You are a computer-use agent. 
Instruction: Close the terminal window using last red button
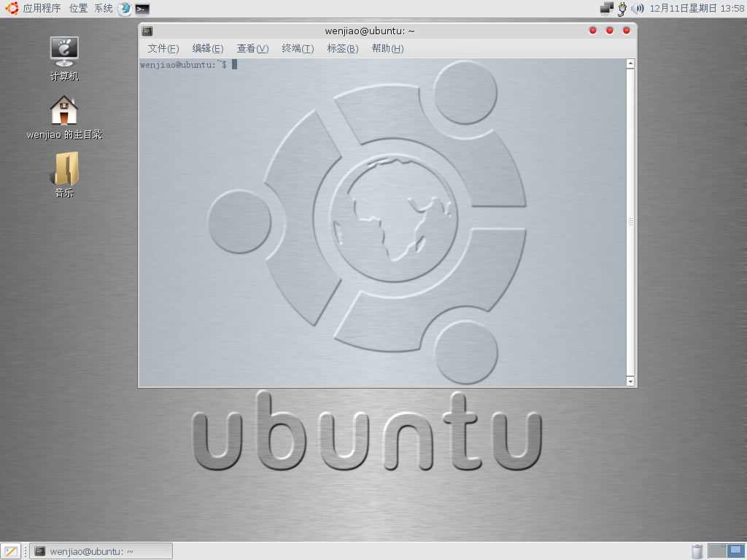627,31
